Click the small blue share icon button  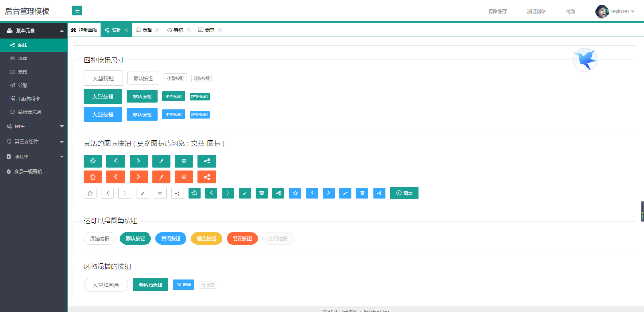click(x=379, y=193)
